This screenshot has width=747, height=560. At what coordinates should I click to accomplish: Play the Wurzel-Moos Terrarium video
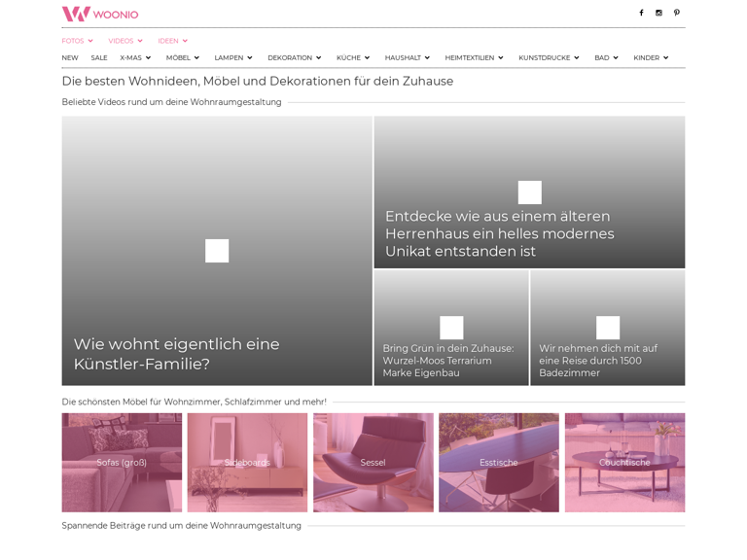(451, 328)
